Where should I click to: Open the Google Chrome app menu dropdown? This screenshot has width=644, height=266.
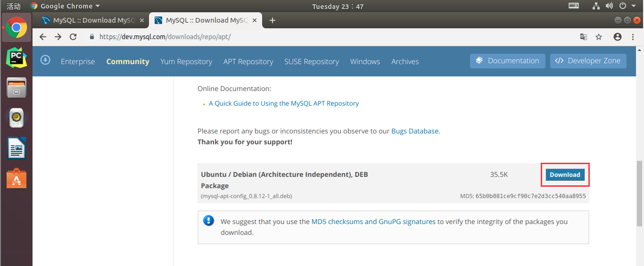[65, 6]
